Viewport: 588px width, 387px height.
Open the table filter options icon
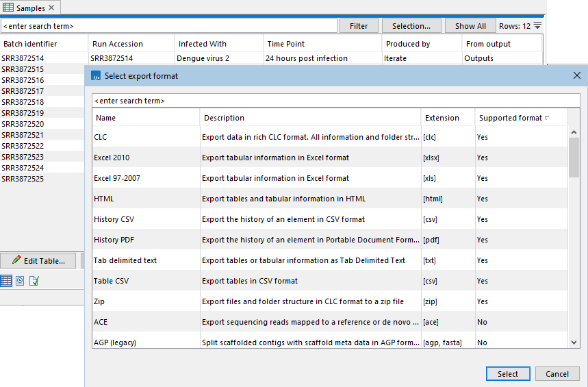click(x=537, y=25)
